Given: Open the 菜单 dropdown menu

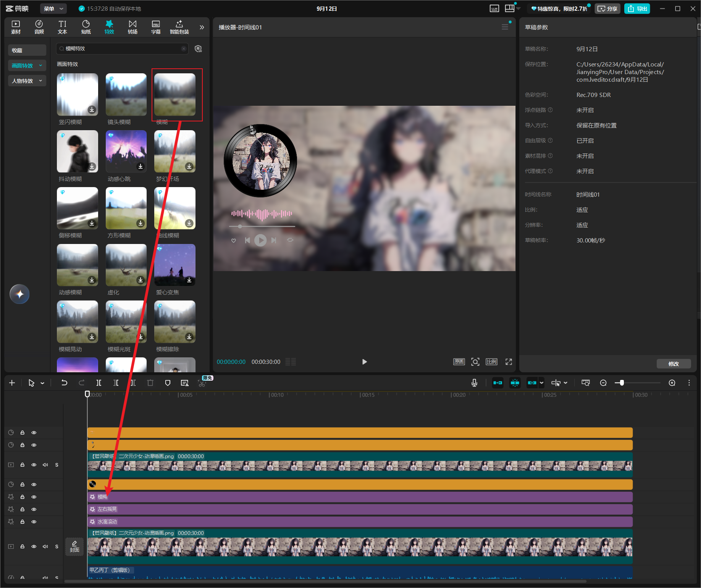Looking at the screenshot, I should pos(53,8).
